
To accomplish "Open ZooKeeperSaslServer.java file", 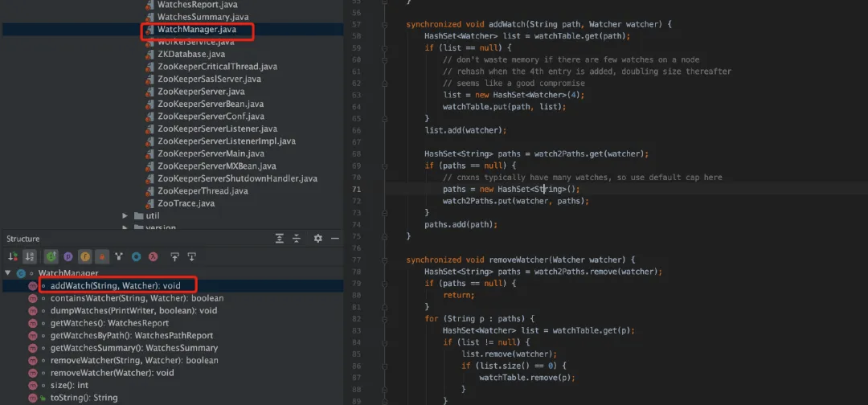I will point(209,79).
